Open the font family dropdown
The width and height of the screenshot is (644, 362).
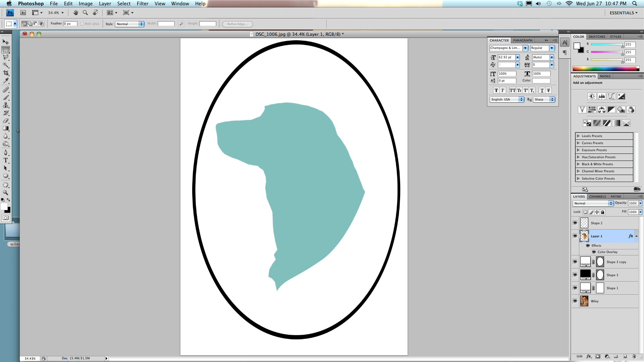coord(526,48)
